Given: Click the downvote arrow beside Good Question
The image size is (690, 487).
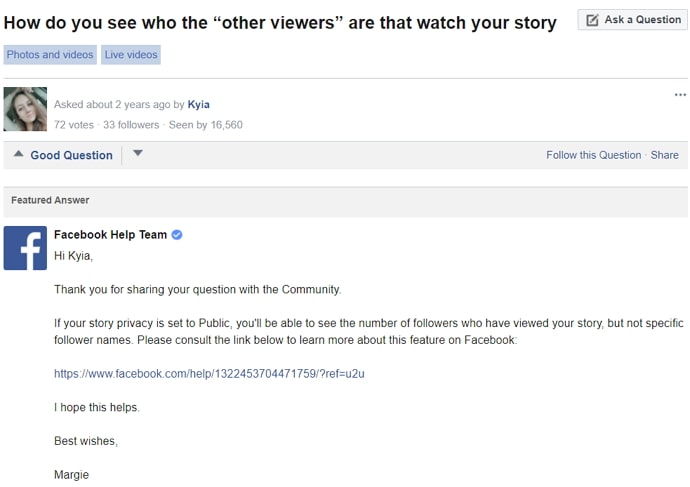Looking at the screenshot, I should pos(138,154).
